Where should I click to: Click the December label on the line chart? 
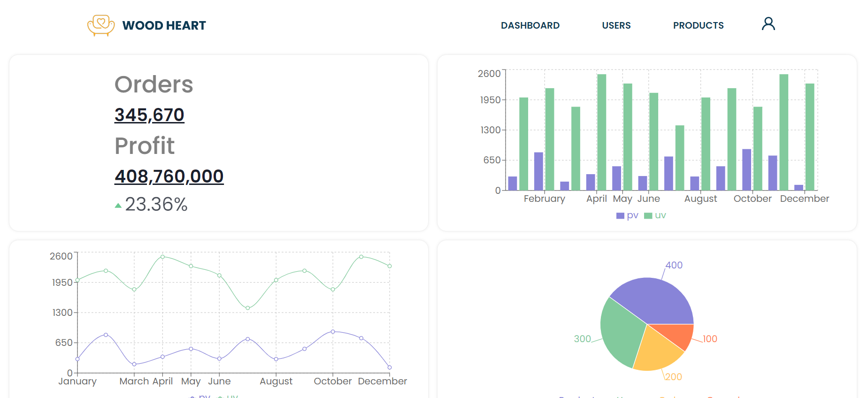[383, 382]
